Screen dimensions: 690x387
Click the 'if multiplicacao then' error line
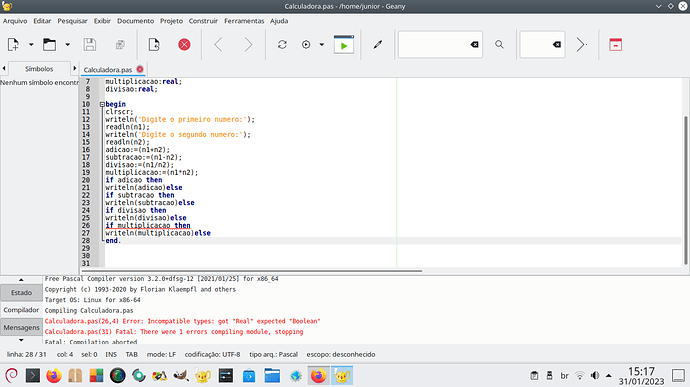tap(148, 225)
